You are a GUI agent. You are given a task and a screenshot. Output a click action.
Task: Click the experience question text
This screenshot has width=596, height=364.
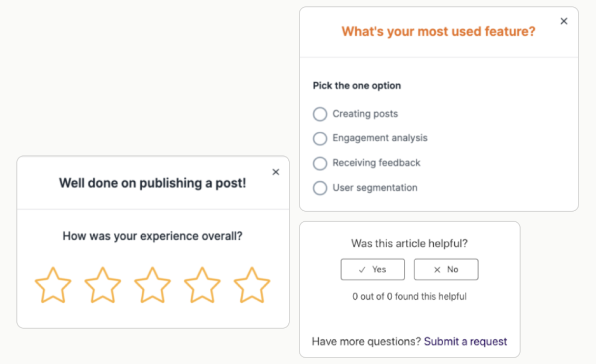coord(152,235)
